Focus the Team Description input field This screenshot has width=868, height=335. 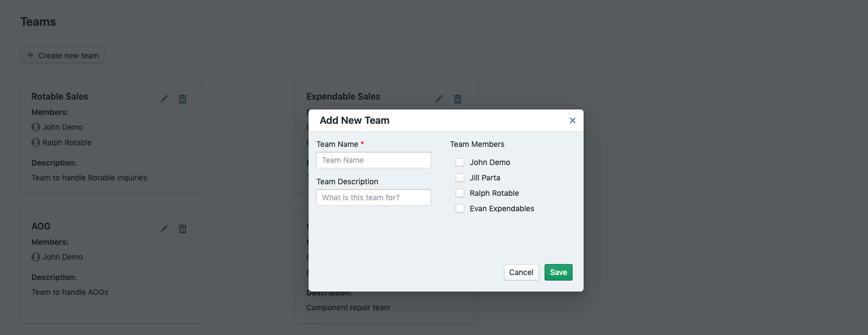(373, 197)
